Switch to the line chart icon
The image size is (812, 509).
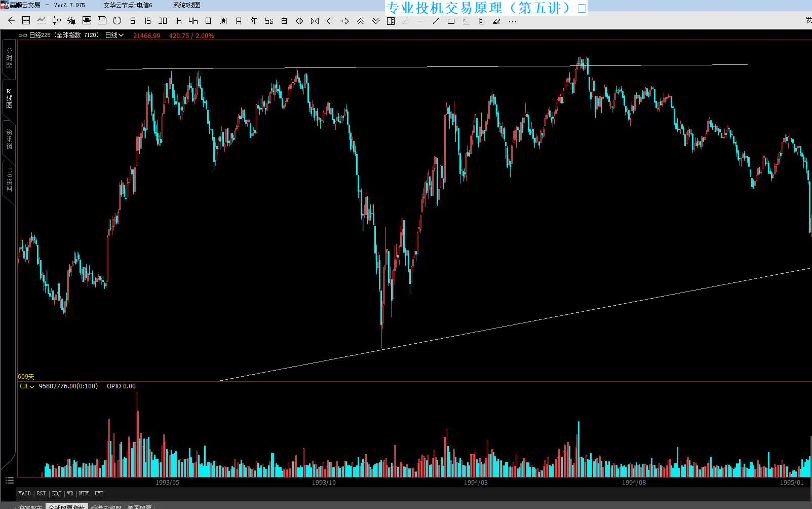42,21
